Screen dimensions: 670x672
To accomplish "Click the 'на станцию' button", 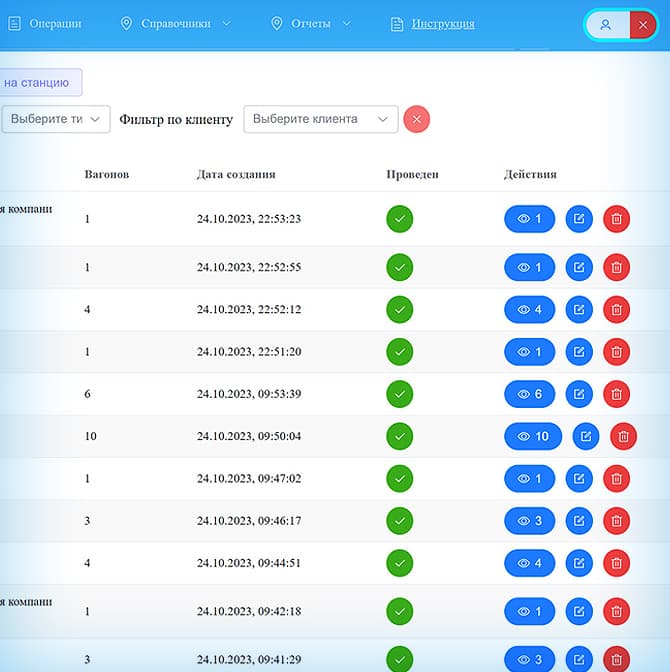I will click(x=38, y=83).
